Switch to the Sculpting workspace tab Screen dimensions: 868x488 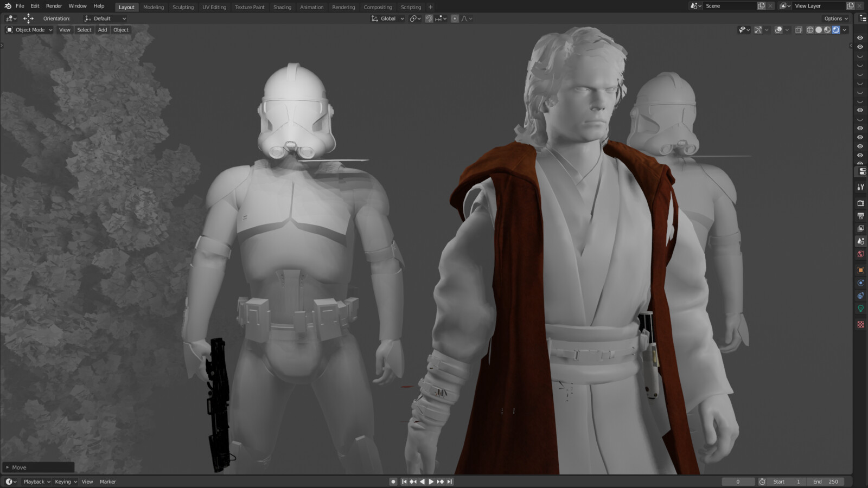click(x=183, y=7)
